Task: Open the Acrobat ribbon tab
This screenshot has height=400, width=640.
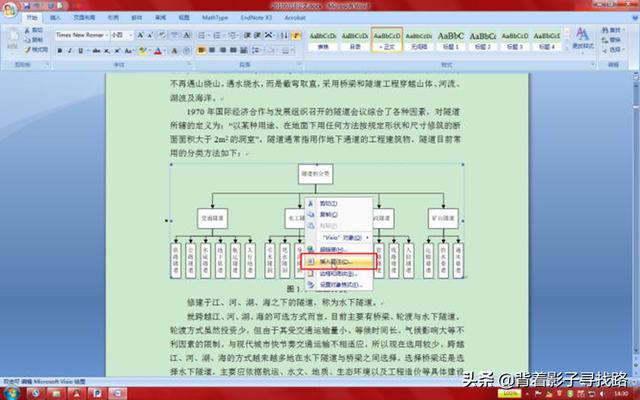Action: click(x=295, y=18)
